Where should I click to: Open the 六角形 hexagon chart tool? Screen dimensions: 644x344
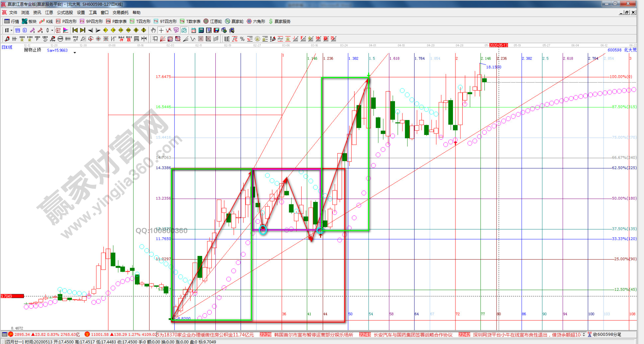(256, 21)
